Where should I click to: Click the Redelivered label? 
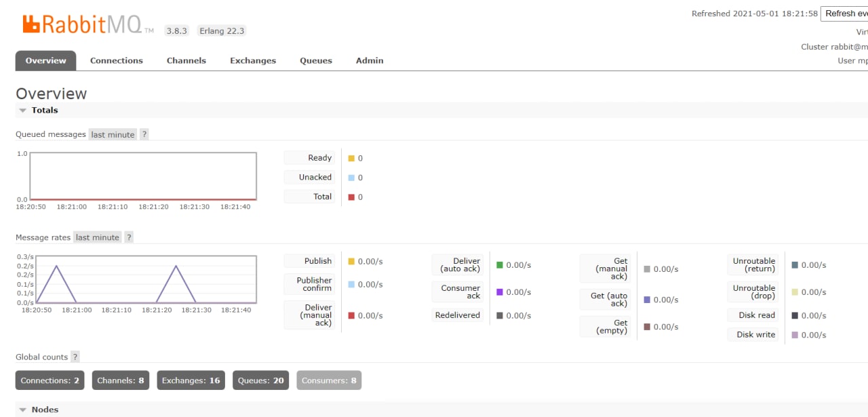click(x=458, y=315)
